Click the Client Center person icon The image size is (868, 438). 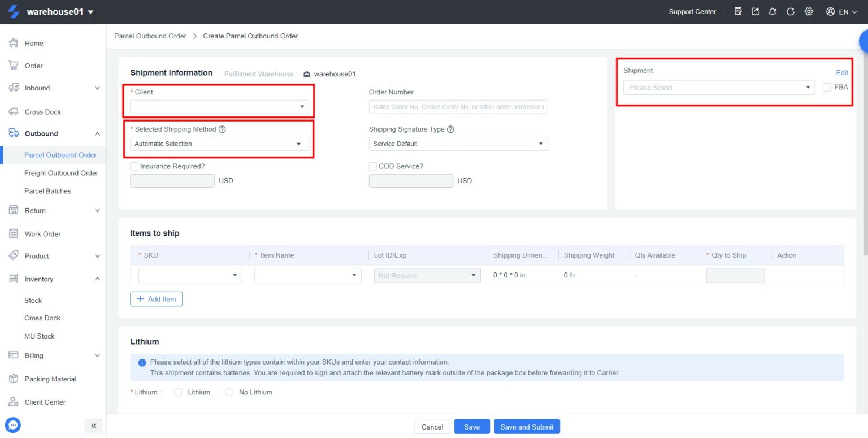click(x=14, y=402)
